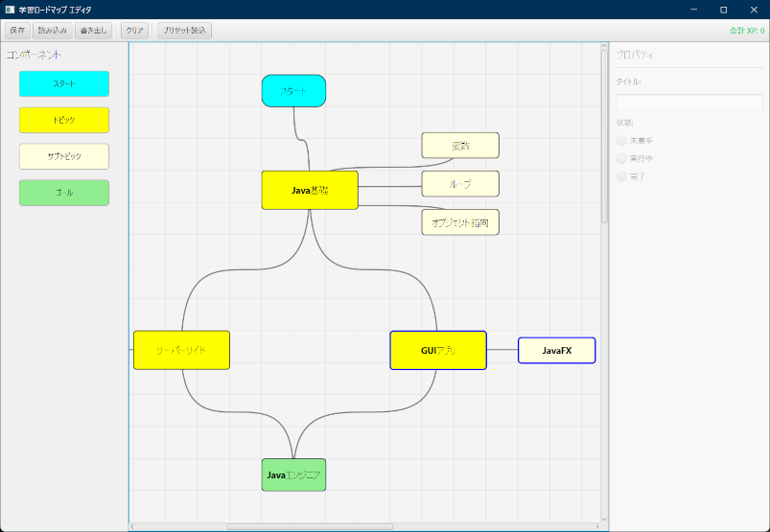Select the JavaFX subtopic node

556,351
